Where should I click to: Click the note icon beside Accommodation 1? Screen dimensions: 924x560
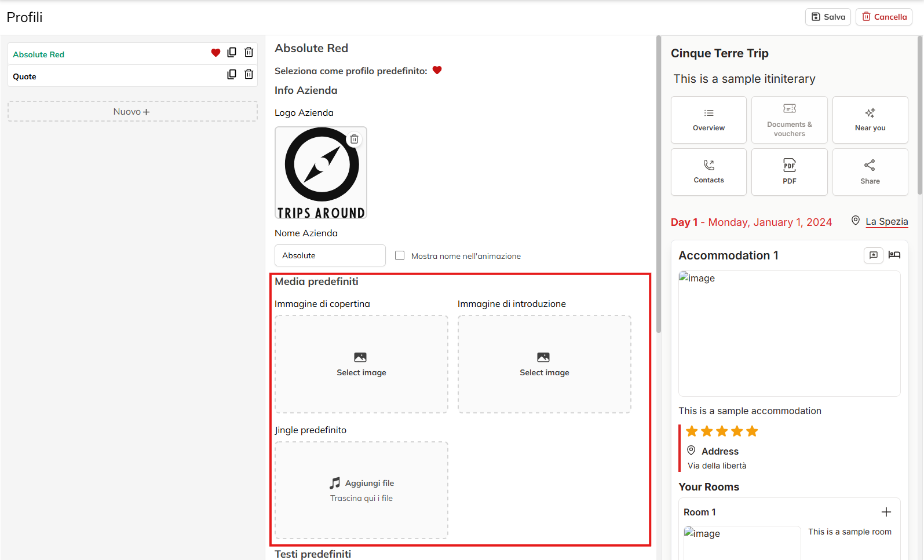pyautogui.click(x=874, y=255)
